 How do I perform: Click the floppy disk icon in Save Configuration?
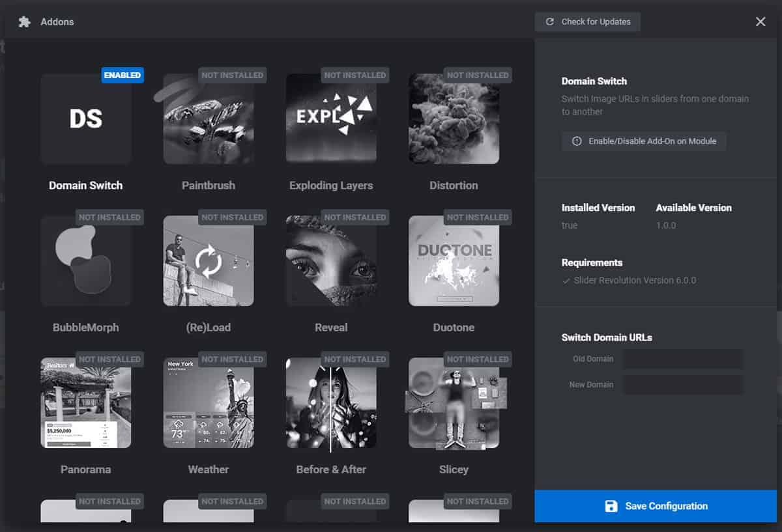coord(611,506)
